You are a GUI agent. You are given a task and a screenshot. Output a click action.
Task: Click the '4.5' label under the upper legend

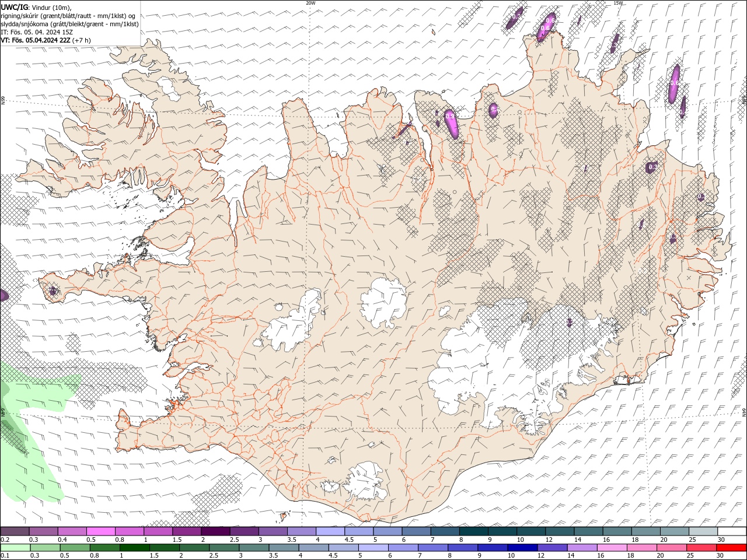349,540
